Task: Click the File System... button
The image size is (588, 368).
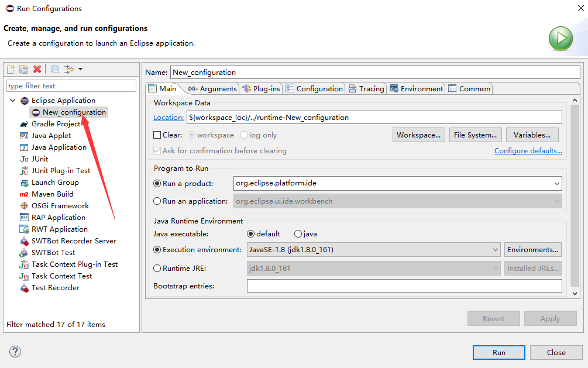Action: click(x=475, y=135)
